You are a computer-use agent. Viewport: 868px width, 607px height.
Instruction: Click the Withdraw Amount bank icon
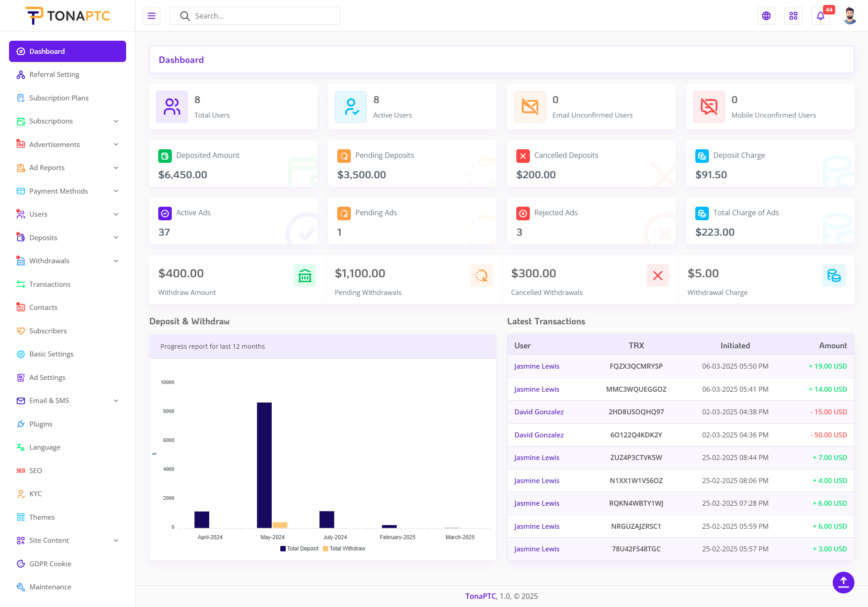[305, 275]
